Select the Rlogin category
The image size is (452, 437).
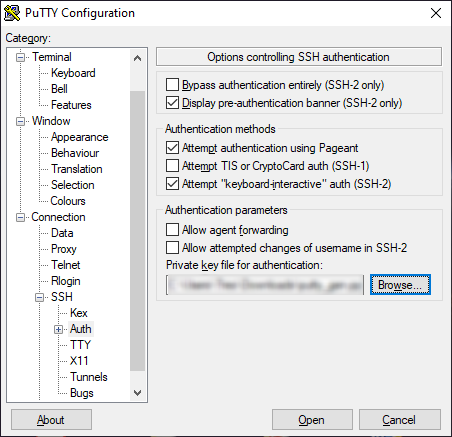pyautogui.click(x=66, y=281)
